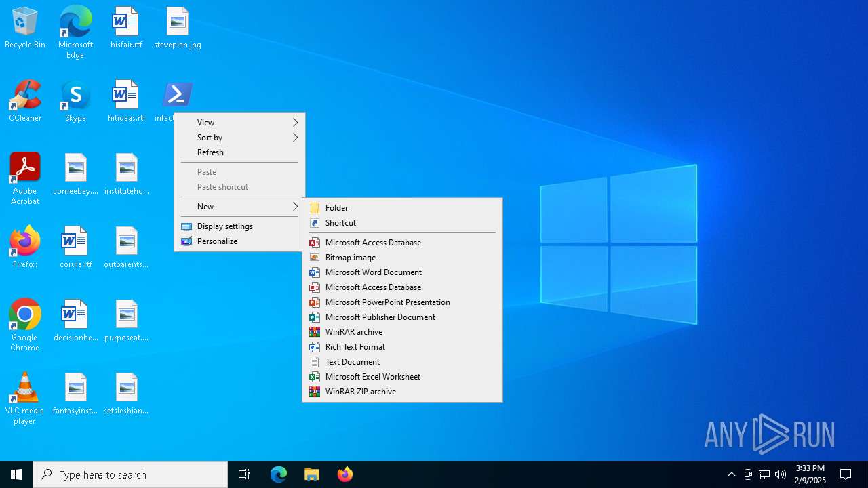This screenshot has height=488, width=868.
Task: Create a new Microsoft Word Document
Action: click(402, 272)
